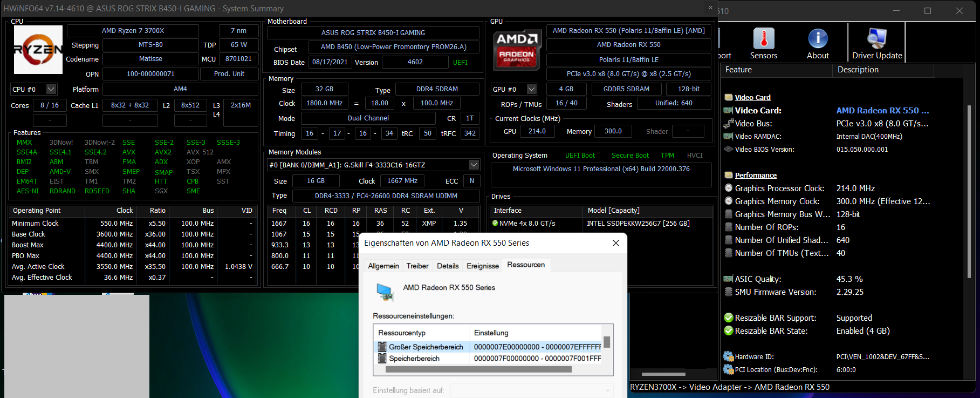The width and height of the screenshot is (980, 398).
Task: Click the HWiNFO feature list horizontal scrollbar
Action: pos(663,374)
